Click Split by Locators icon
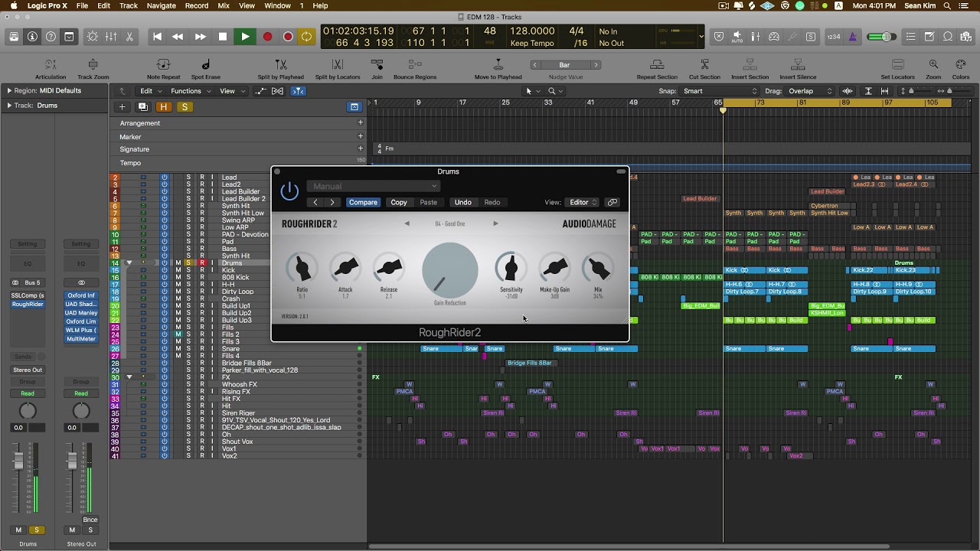The image size is (980, 551). coord(338,65)
